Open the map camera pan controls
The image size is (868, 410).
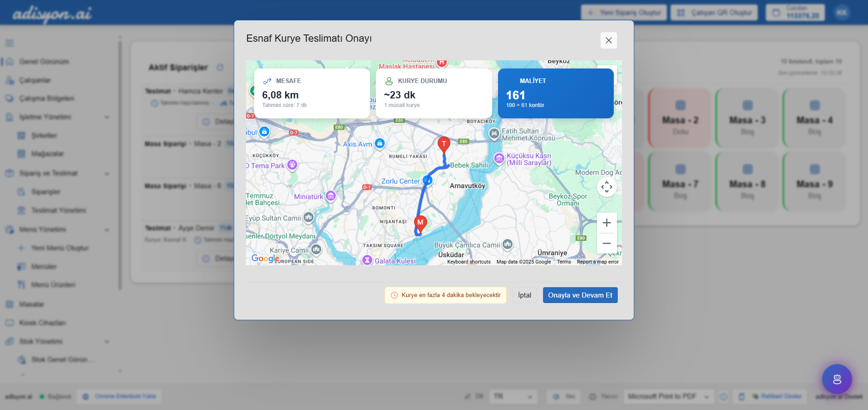click(607, 187)
